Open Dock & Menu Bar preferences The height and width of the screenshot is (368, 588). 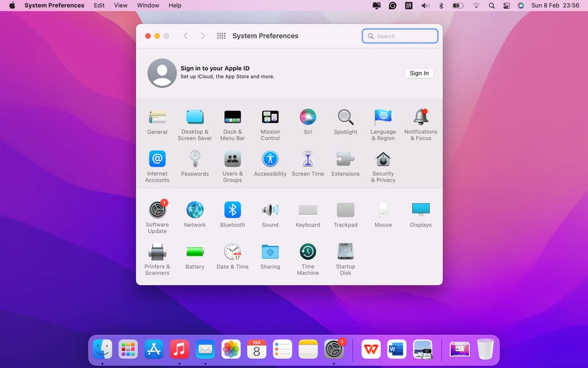[232, 117]
